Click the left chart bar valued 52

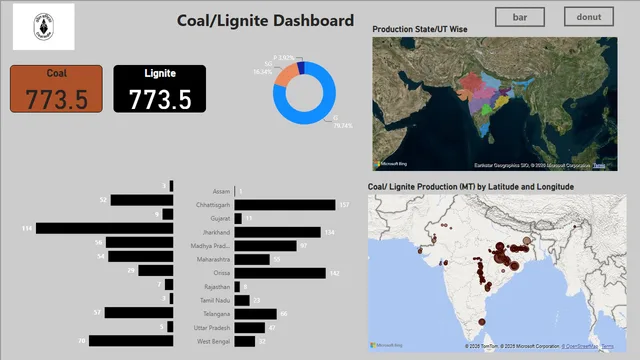click(142, 200)
